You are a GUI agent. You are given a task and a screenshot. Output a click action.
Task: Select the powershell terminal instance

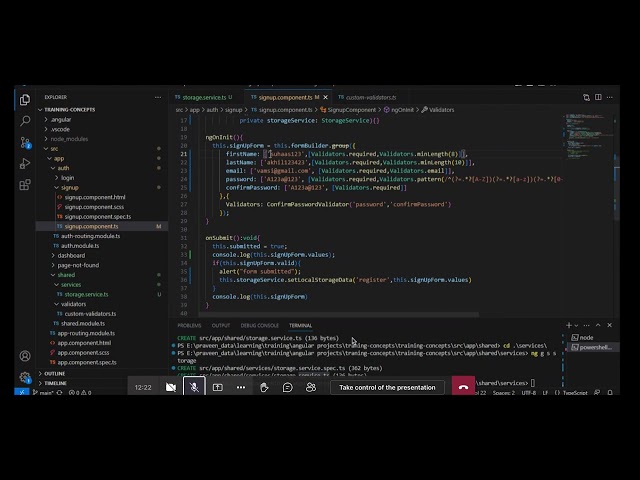[593, 347]
